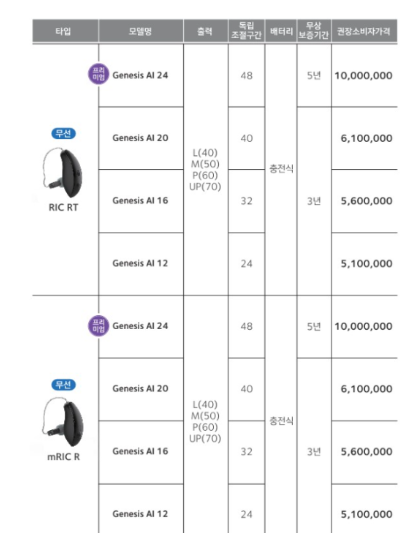Image resolution: width=415 pixels, height=533 pixels.
Task: Click the purple premium badge in RIC RT section
Action: [x=99, y=74]
